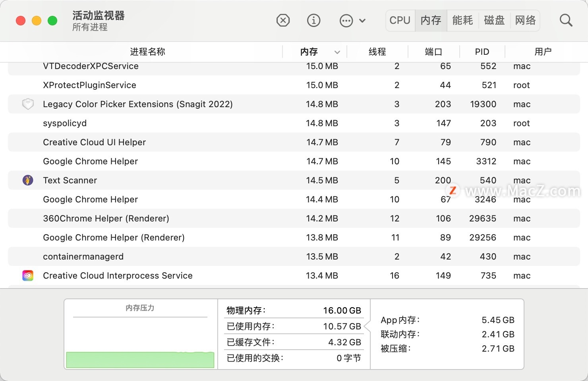Click the 19300 PID value
The image size is (588, 381).
coord(483,104)
